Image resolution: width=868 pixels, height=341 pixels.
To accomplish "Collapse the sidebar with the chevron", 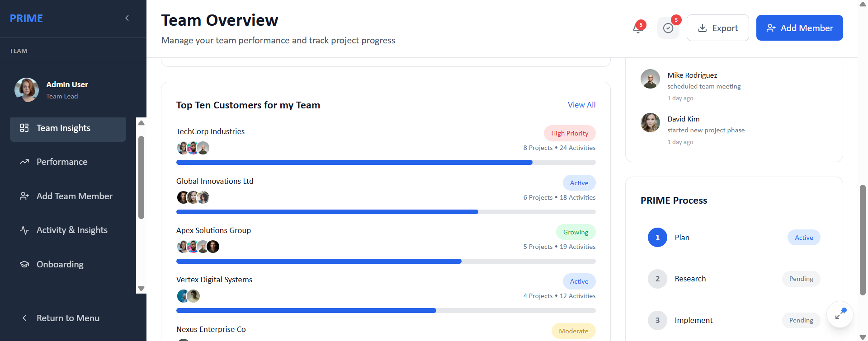I will tap(127, 18).
